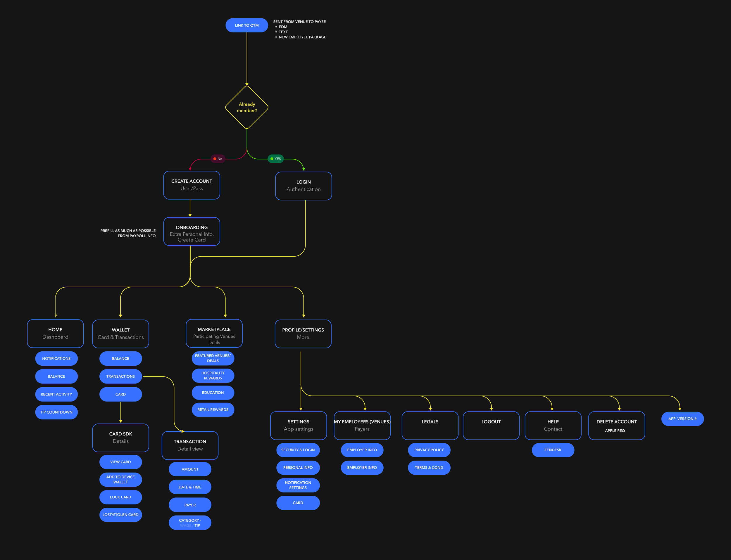Click the ZENDESK pill under Help
731x560 pixels.
click(553, 450)
